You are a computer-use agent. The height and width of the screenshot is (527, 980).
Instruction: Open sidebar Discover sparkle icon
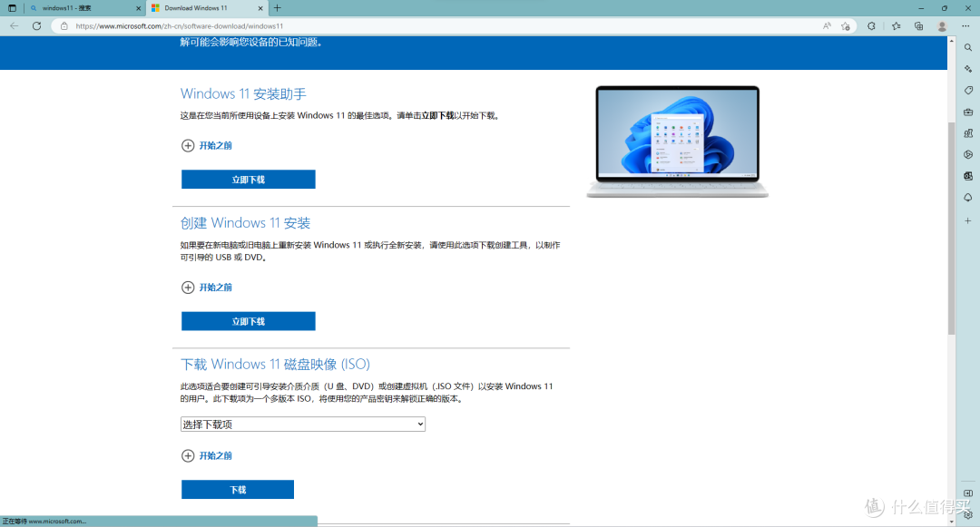click(x=968, y=69)
